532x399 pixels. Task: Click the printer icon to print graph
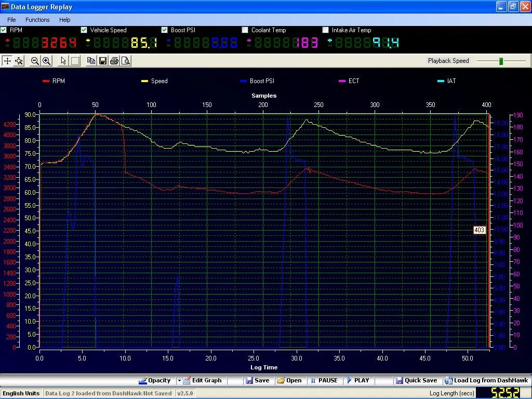tap(114, 61)
